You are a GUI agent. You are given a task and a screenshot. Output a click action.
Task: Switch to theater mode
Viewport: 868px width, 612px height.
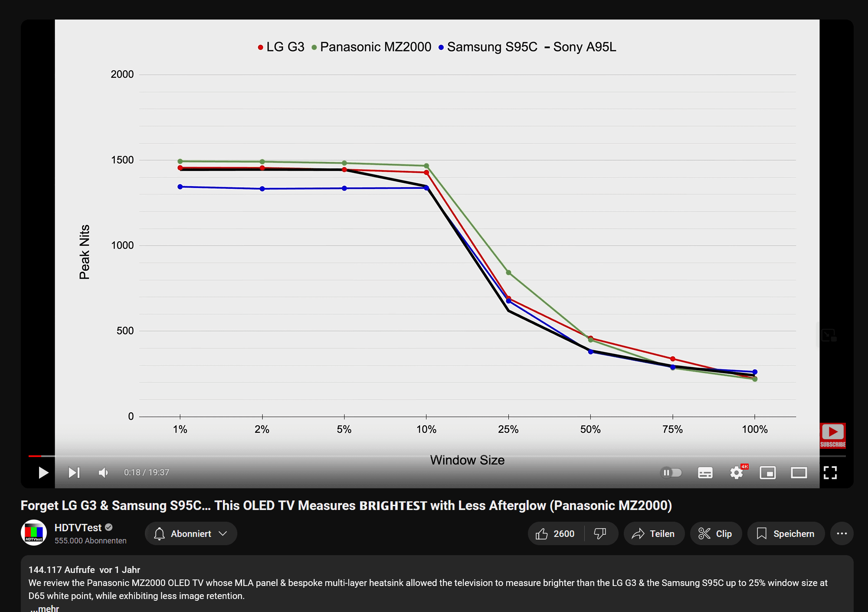[x=799, y=472]
